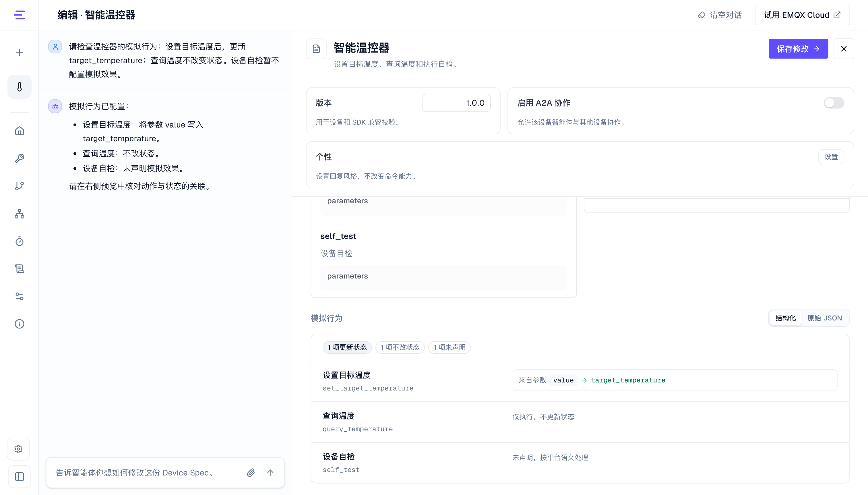This screenshot has height=495, width=868.
Task: Click target_temperature mapping text
Action: tap(628, 380)
